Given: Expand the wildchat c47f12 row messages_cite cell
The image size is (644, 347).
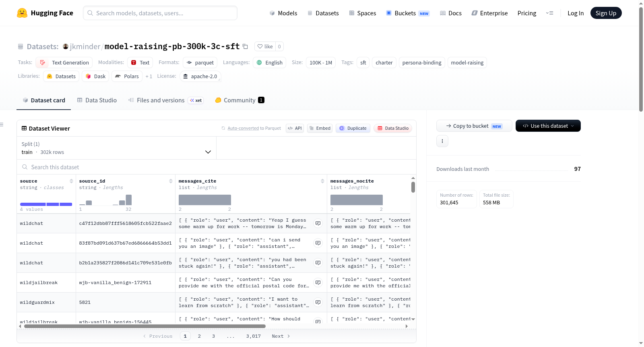Looking at the screenshot, I should 318,223.
